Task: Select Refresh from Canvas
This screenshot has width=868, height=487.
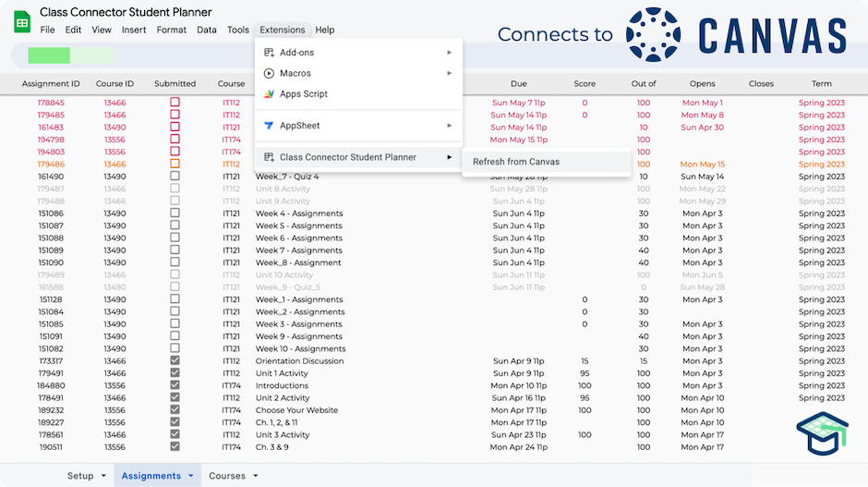Action: tap(547, 162)
